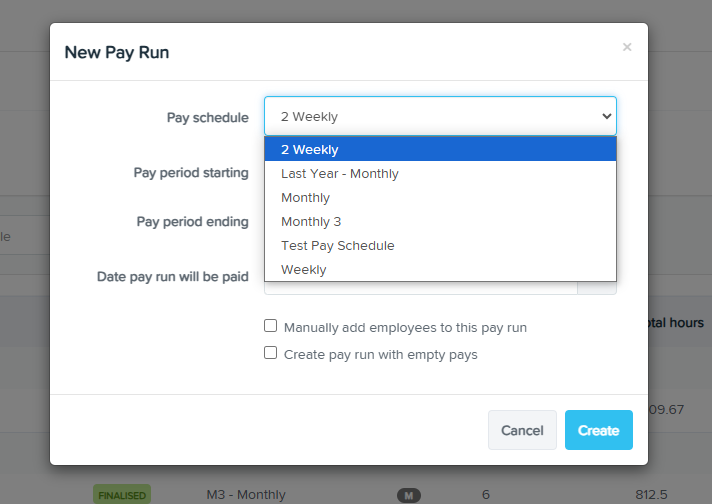Enable Manually add employees checkbox

[x=271, y=326]
